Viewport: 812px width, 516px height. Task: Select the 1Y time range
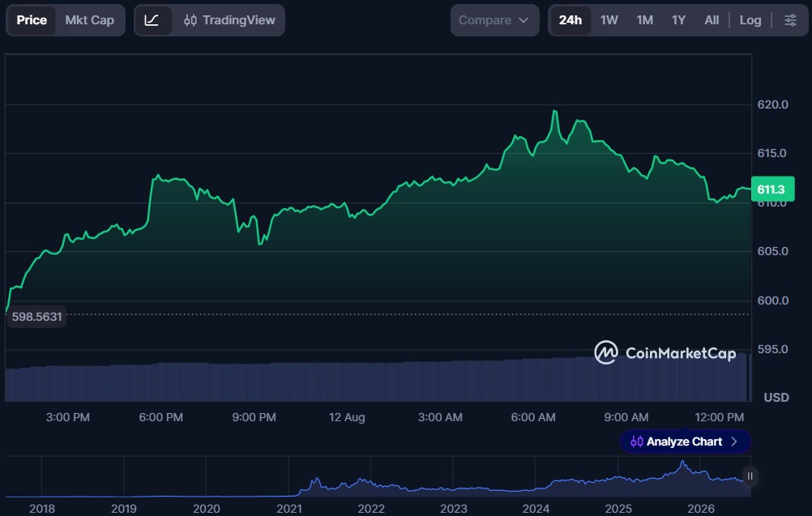click(x=678, y=20)
